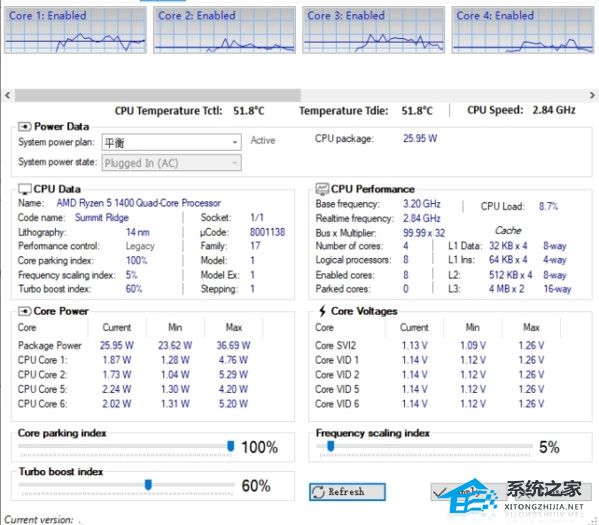Click the CPU Temperature Tctl 51.8°C value

[x=249, y=111]
